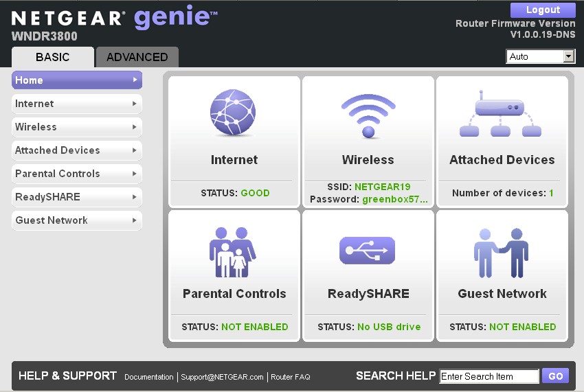Click the wireless Password value text
The width and height of the screenshot is (584, 392).
pyautogui.click(x=395, y=199)
